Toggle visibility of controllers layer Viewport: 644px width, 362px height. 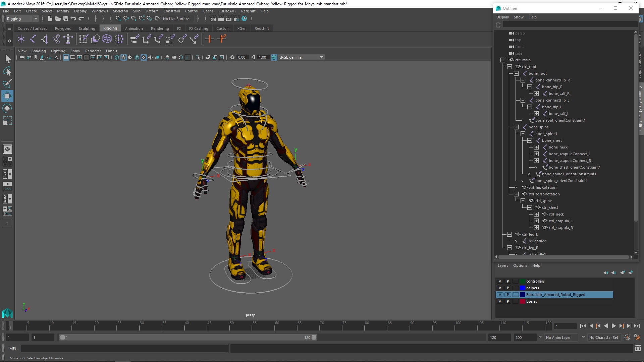(x=500, y=281)
